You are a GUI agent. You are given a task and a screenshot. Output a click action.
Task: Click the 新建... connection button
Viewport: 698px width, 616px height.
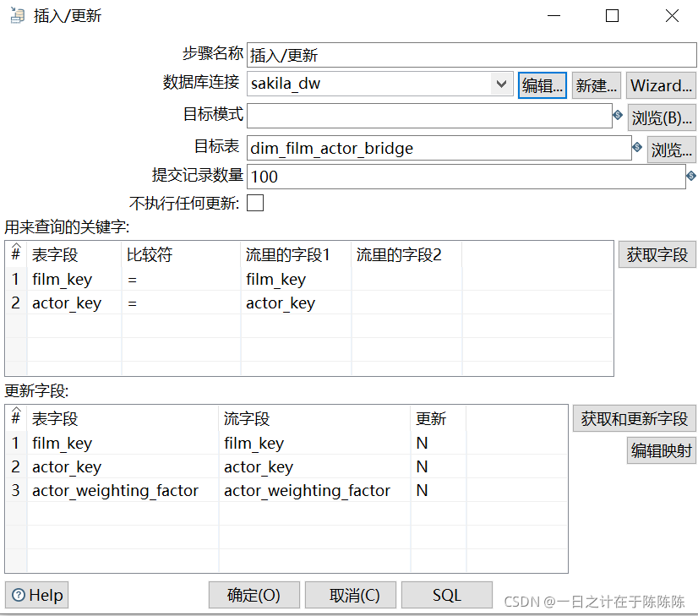pyautogui.click(x=596, y=85)
